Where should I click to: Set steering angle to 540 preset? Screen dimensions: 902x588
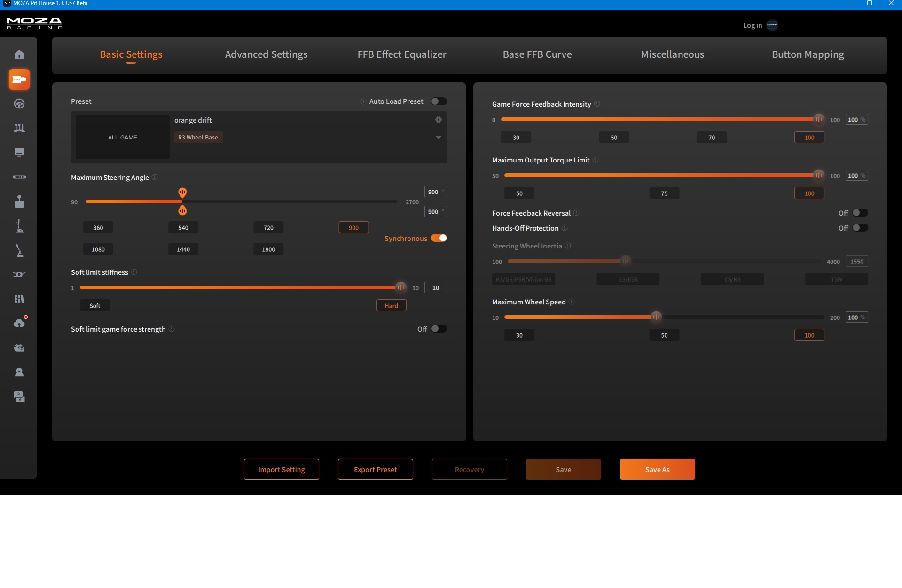tap(183, 228)
